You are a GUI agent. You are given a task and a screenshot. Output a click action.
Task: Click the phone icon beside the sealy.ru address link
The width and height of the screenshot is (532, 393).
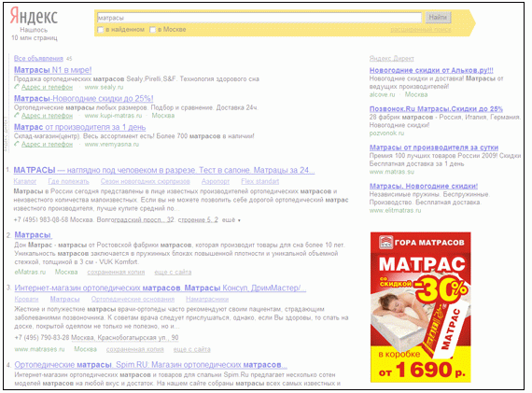click(x=16, y=87)
